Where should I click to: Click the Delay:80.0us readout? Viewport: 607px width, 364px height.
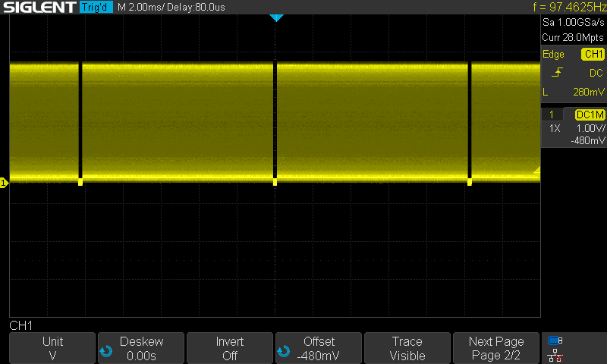click(196, 7)
